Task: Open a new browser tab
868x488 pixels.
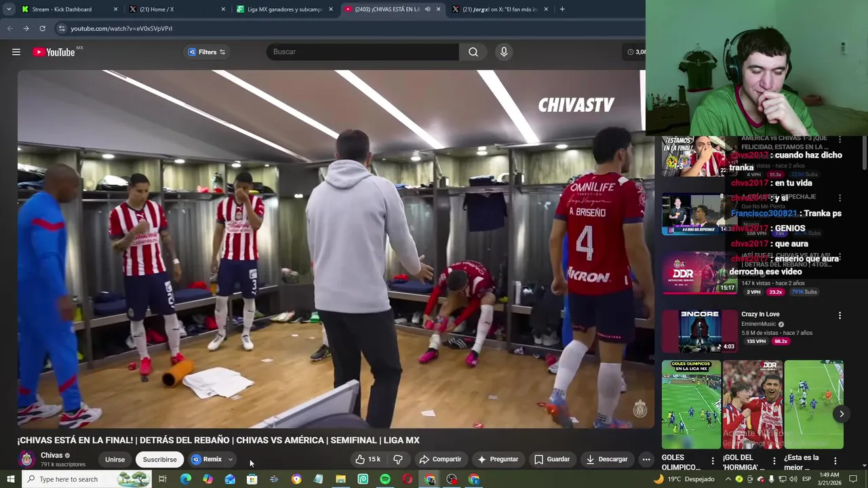Action: 562,9
